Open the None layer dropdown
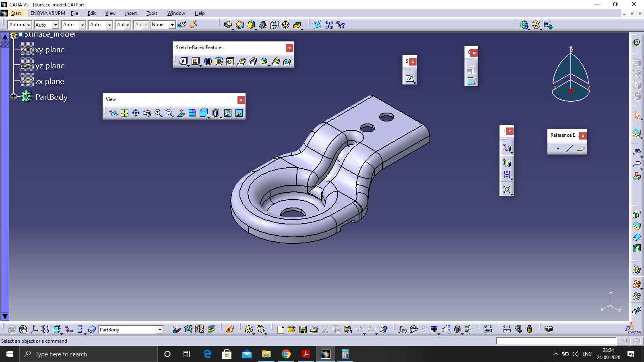Screen dimensions: 644x362 click(x=172, y=25)
